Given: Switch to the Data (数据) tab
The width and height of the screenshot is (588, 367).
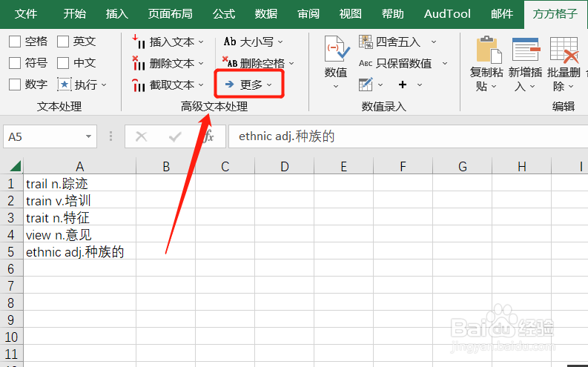Looking at the screenshot, I should (266, 14).
